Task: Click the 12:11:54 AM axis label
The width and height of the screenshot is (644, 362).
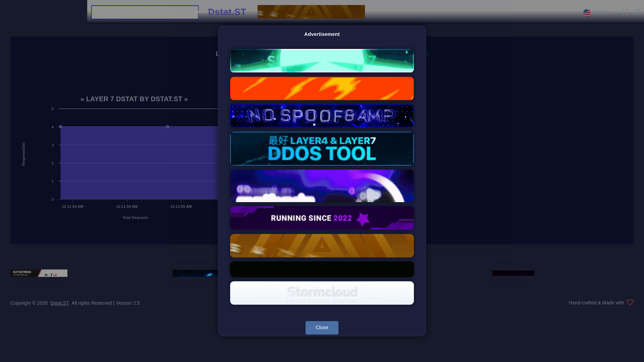Action: 127,206
